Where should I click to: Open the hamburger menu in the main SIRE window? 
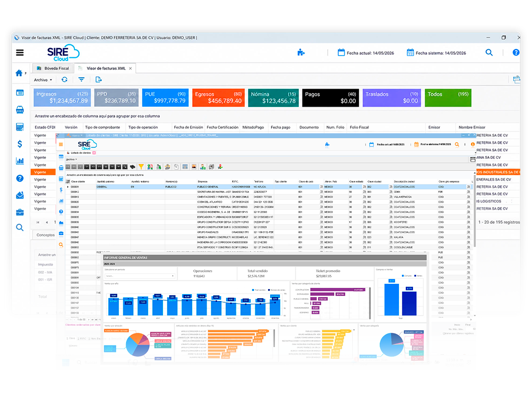pos(20,53)
